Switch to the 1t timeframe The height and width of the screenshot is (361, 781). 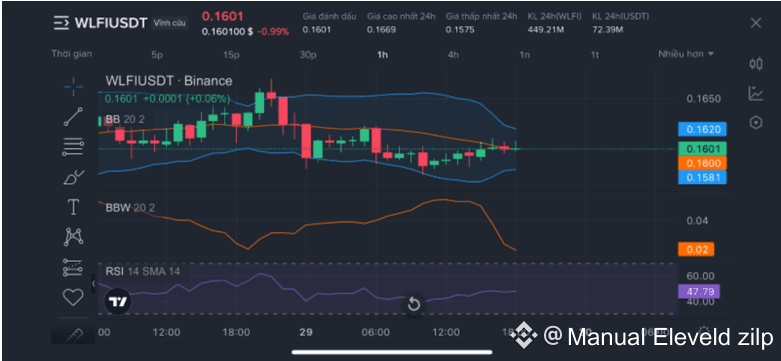pos(595,55)
